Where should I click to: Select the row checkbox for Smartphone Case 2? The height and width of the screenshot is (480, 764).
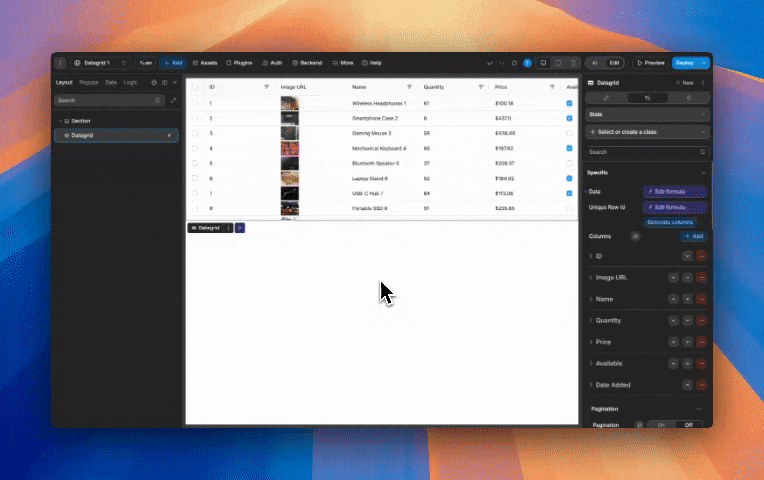point(195,118)
